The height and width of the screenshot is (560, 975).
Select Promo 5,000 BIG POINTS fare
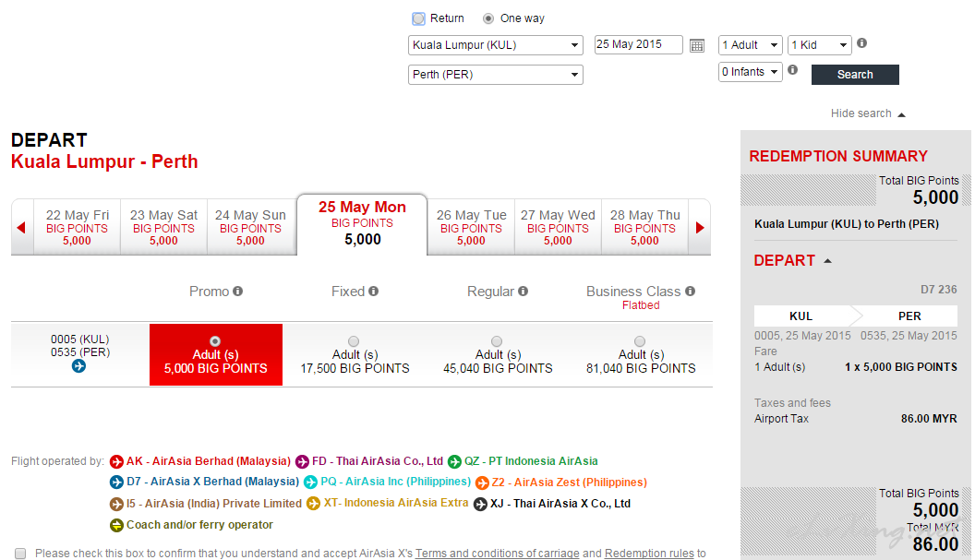(215, 341)
